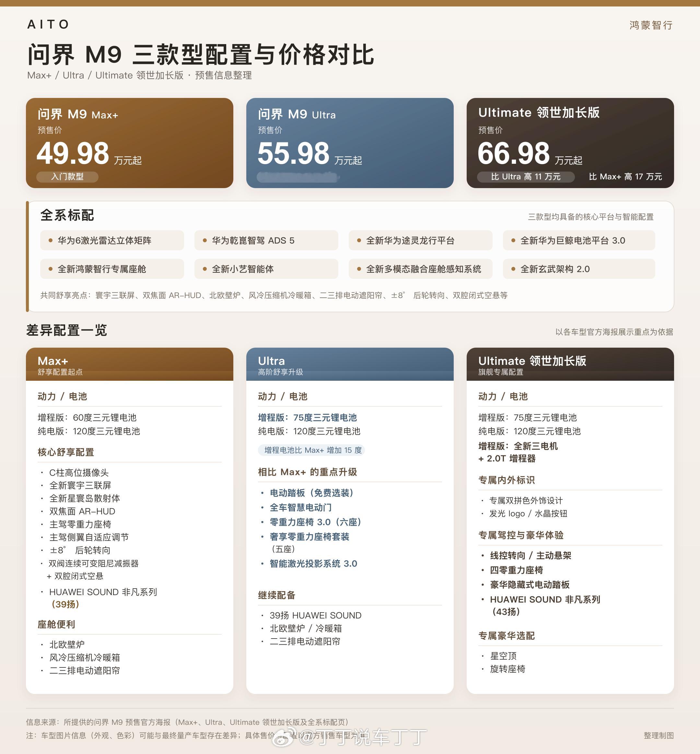This screenshot has width=700, height=754.
Task: Select the 华为6激光雷达立体矩阵 chip
Action: [x=112, y=240]
